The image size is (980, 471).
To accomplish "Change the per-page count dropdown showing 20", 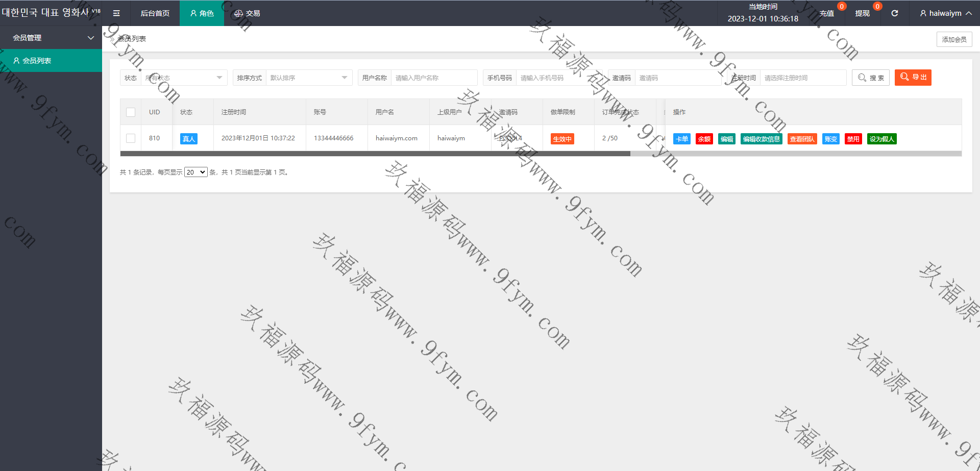I will pyautogui.click(x=195, y=172).
